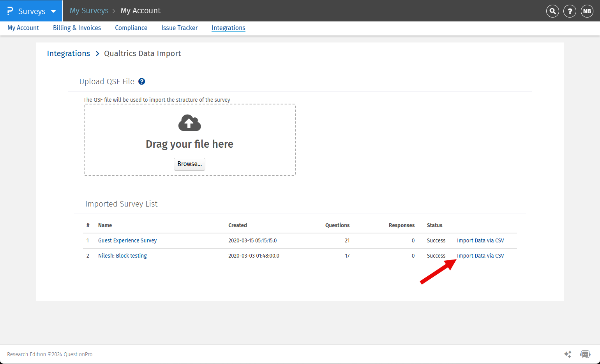Open the NB user profile avatar
Image resolution: width=600 pixels, height=364 pixels.
(x=587, y=11)
